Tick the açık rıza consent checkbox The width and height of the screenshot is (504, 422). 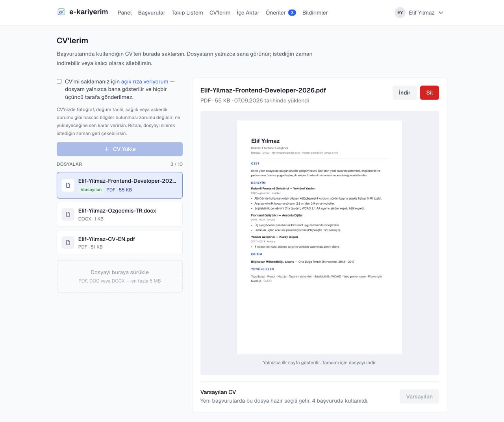(x=59, y=81)
